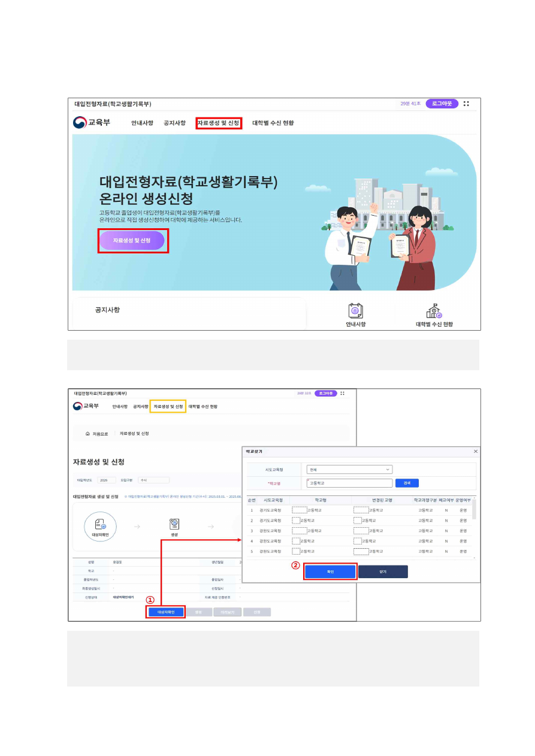The width and height of the screenshot is (535, 756).
Task: Open the 시도교육청 dropdown showing 전체
Action: pos(349,470)
